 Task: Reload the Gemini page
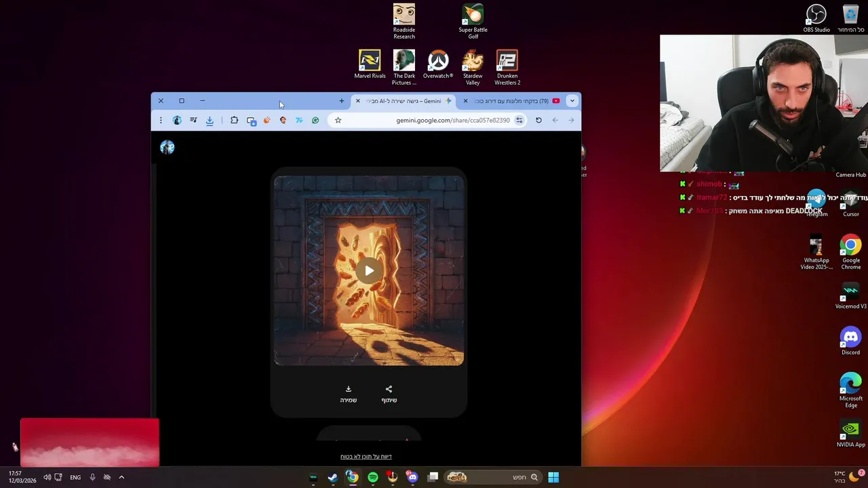coord(538,120)
